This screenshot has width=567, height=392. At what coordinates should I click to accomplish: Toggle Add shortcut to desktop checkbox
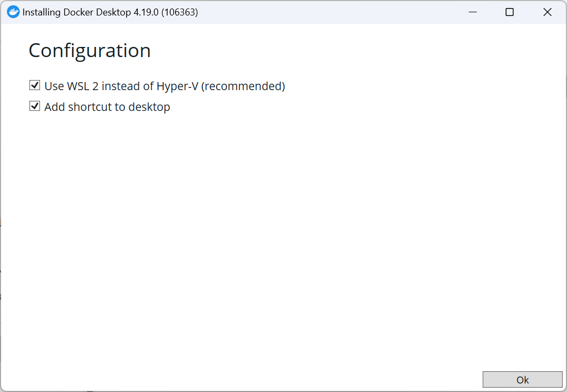tap(35, 106)
